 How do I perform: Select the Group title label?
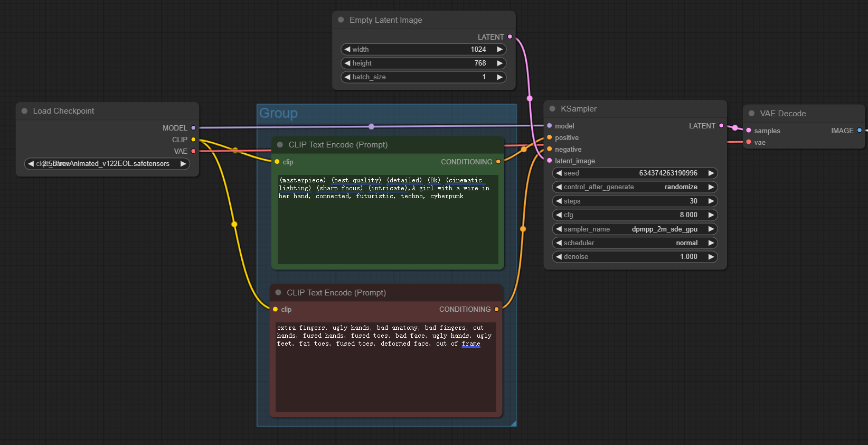[278, 113]
